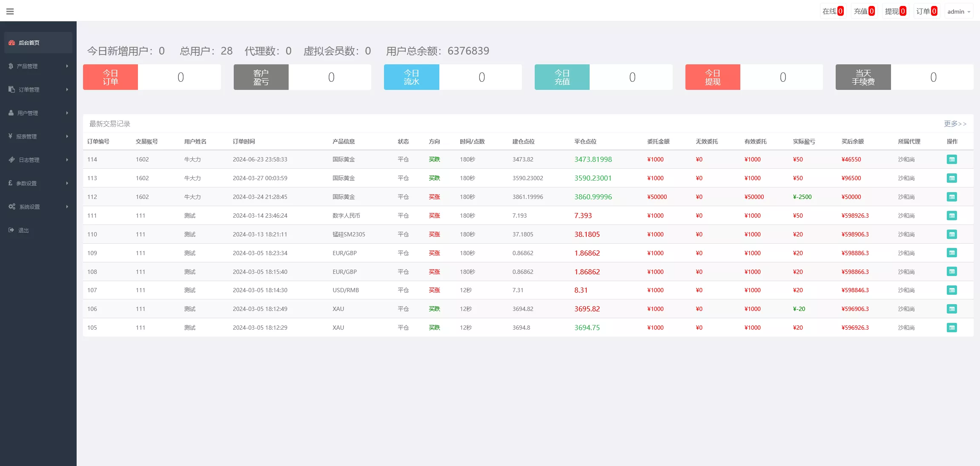
Task: Open 参数设置 via its pound icon
Action: (10, 183)
